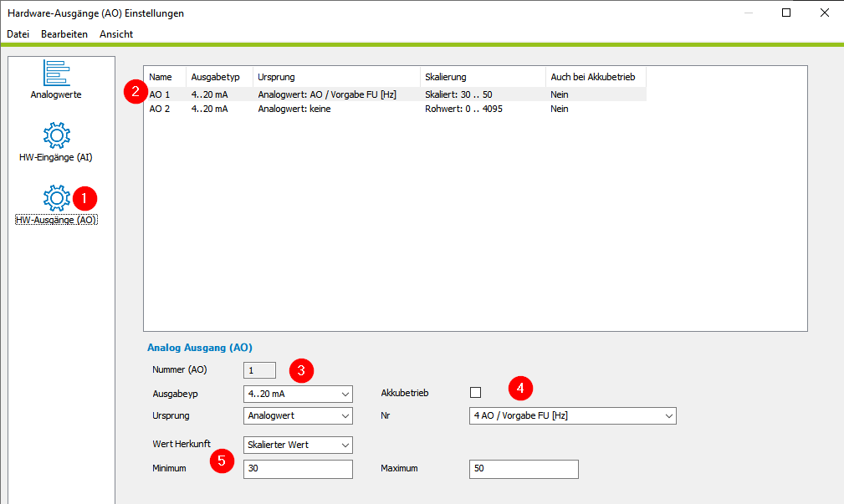Click cell 'Analogwert: keine'
This screenshot has height=504, width=844.
[x=294, y=109]
